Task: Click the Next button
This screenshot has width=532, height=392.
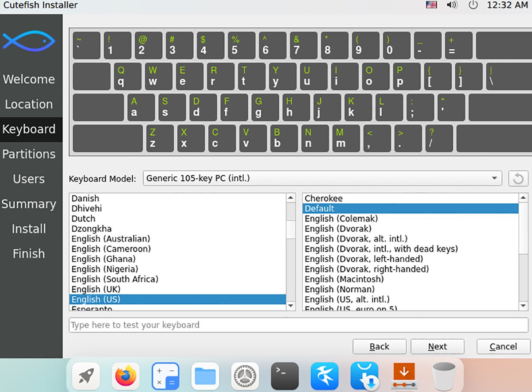Action: coord(437,346)
